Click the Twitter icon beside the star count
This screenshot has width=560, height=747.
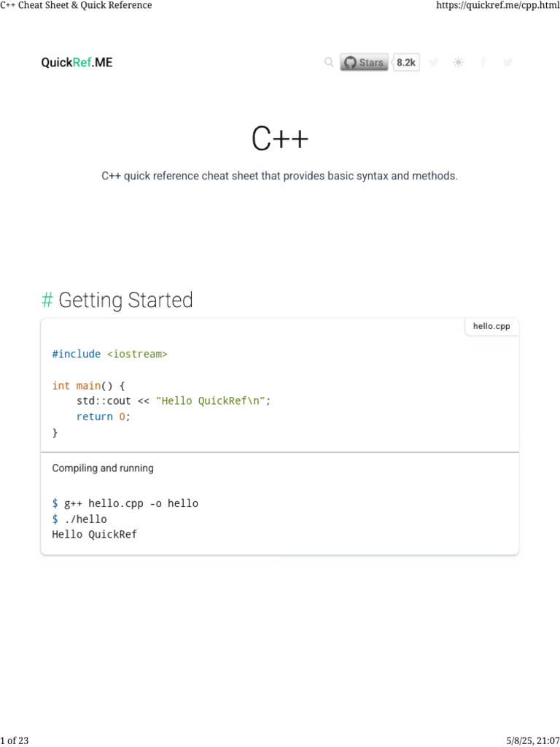[x=434, y=63]
